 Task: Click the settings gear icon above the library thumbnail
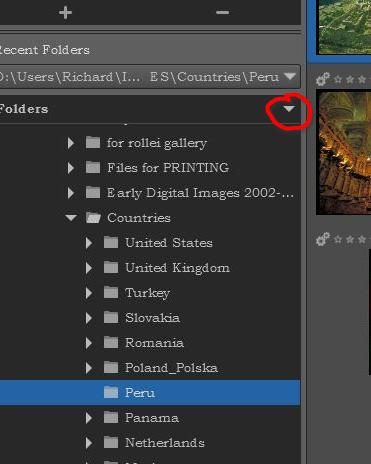(x=323, y=79)
